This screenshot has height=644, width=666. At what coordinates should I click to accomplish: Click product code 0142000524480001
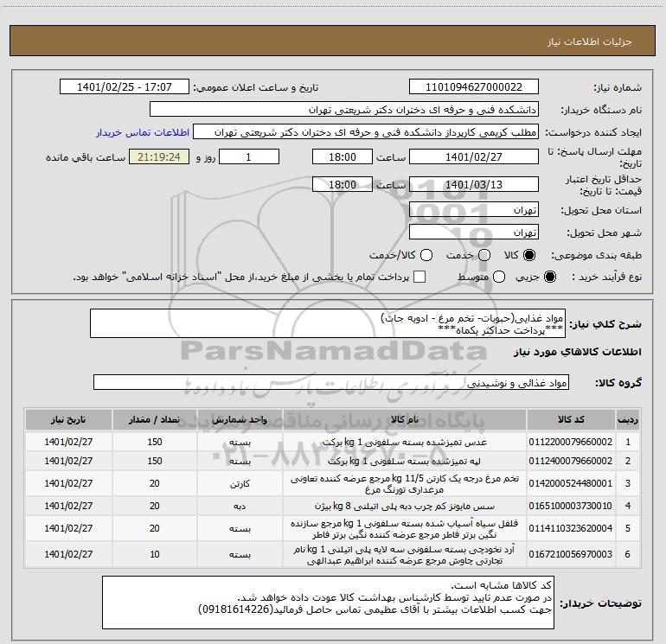571,483
